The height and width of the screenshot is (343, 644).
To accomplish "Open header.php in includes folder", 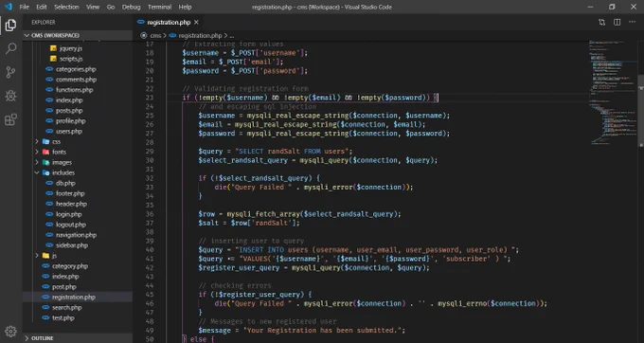I will (x=71, y=204).
